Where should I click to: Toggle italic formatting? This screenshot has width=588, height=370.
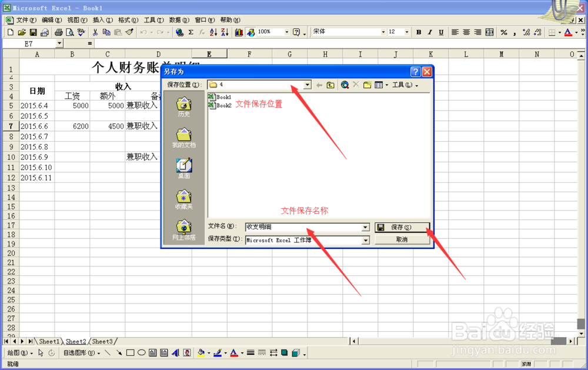coord(430,32)
